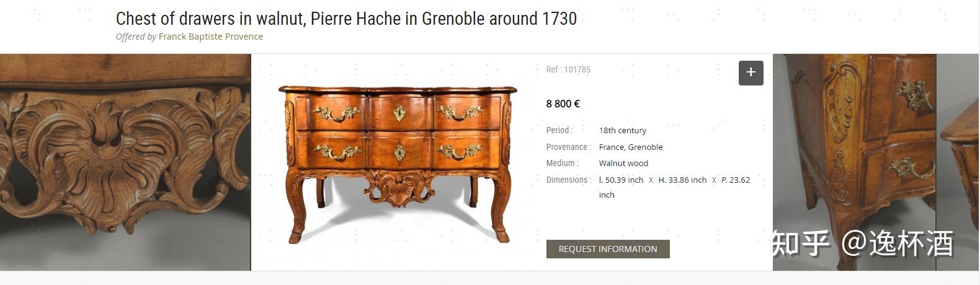Screen dimensions: 980x285
Task: Click the REQUEST INFORMATION button
Action: coord(608,249)
